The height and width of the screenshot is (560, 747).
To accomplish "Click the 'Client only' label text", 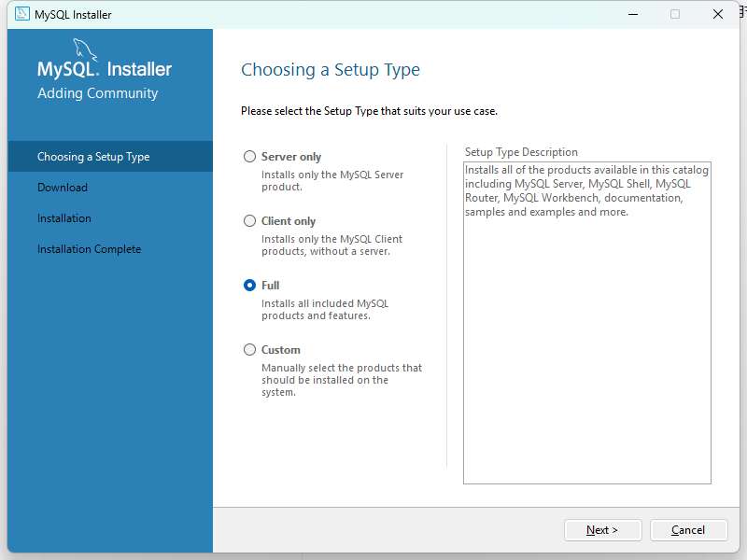I will pyautogui.click(x=289, y=221).
